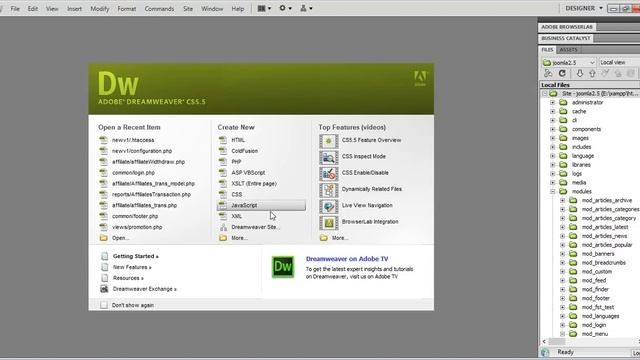
Task: Click the Open folder icon in recent items
Action: click(104, 238)
